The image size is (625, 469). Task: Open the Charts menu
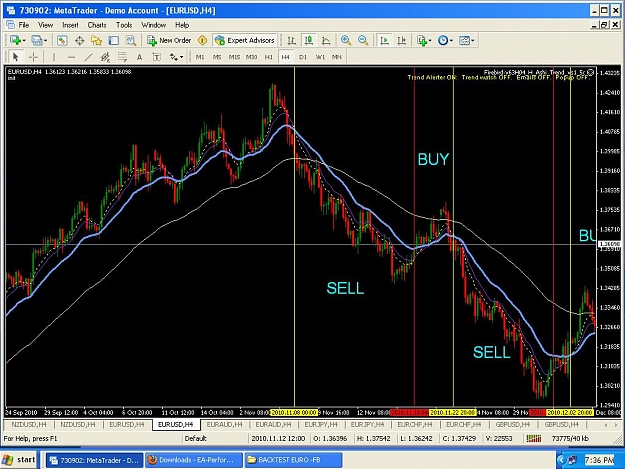pyautogui.click(x=97, y=25)
